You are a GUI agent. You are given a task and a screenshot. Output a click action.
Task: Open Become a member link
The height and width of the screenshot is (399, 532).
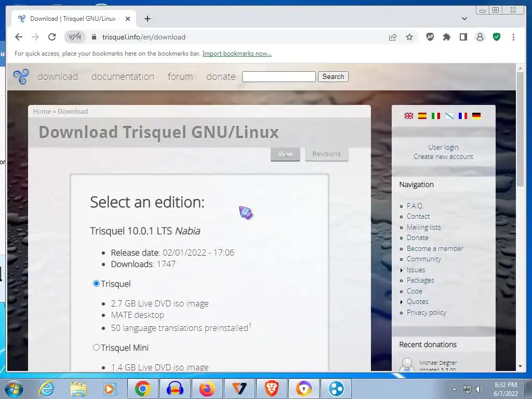(x=435, y=248)
